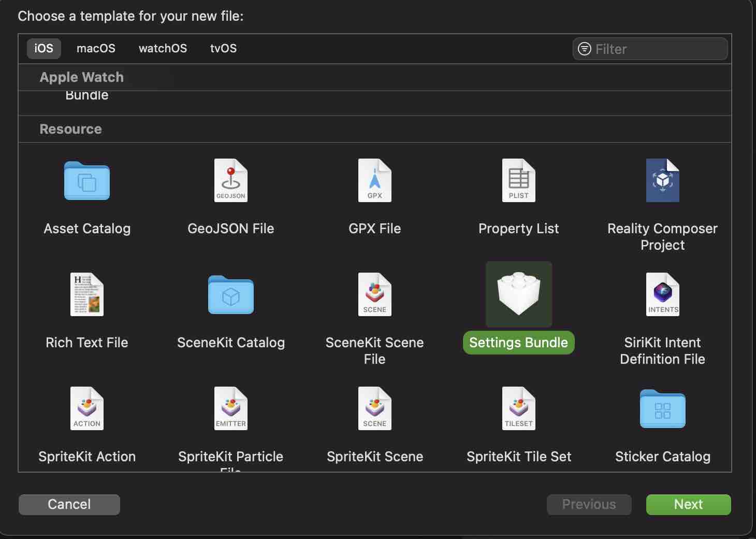Click the "Apple Watch" section header
The image size is (756, 539).
[82, 77]
